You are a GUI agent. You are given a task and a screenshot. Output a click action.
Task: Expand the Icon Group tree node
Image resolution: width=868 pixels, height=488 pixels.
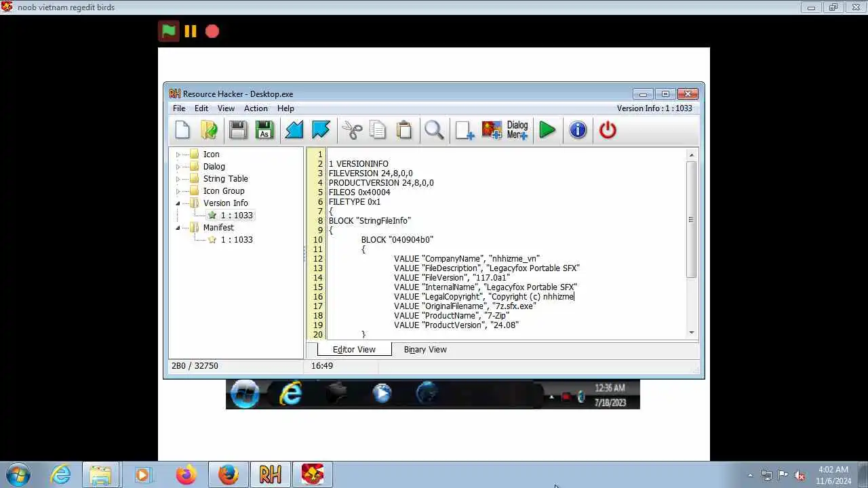pyautogui.click(x=178, y=191)
